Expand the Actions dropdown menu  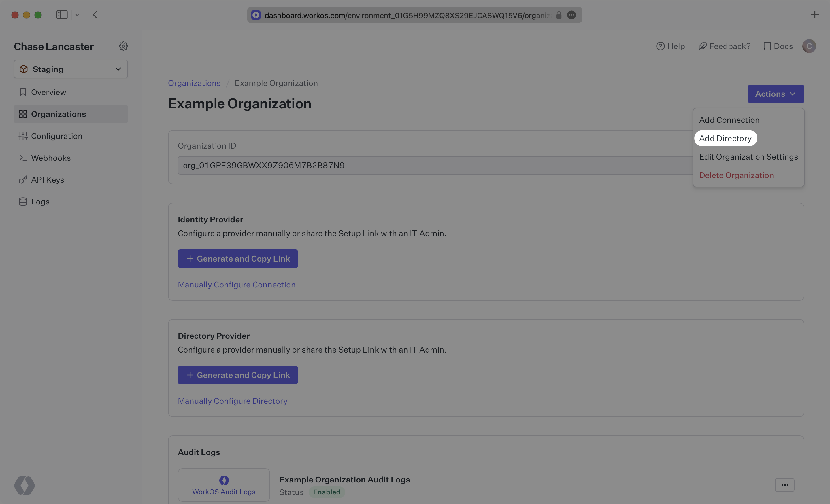tap(776, 94)
